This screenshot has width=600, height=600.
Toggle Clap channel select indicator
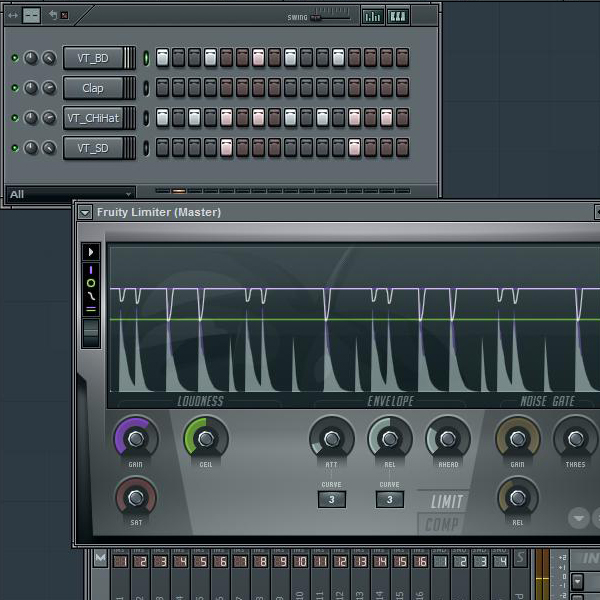point(146,88)
